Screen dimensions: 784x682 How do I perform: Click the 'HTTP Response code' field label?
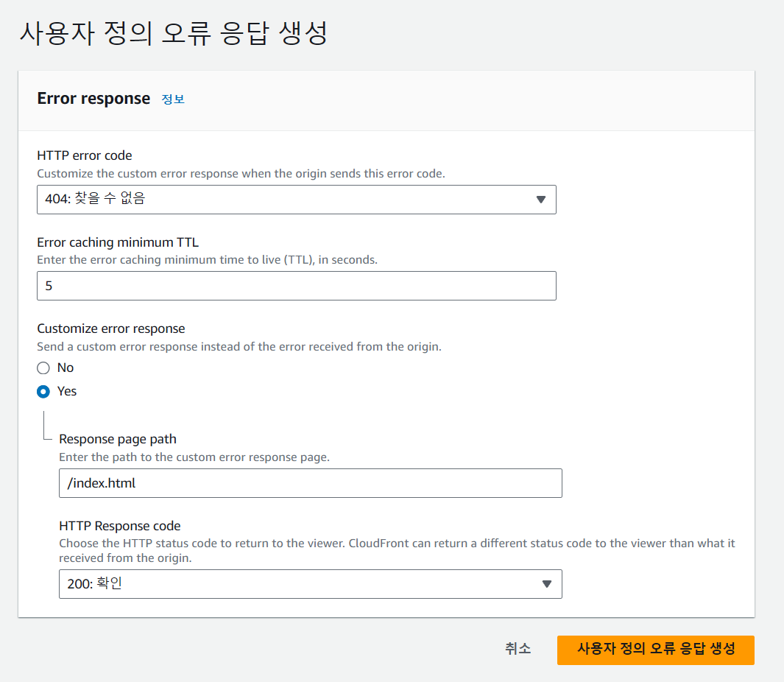(x=119, y=526)
